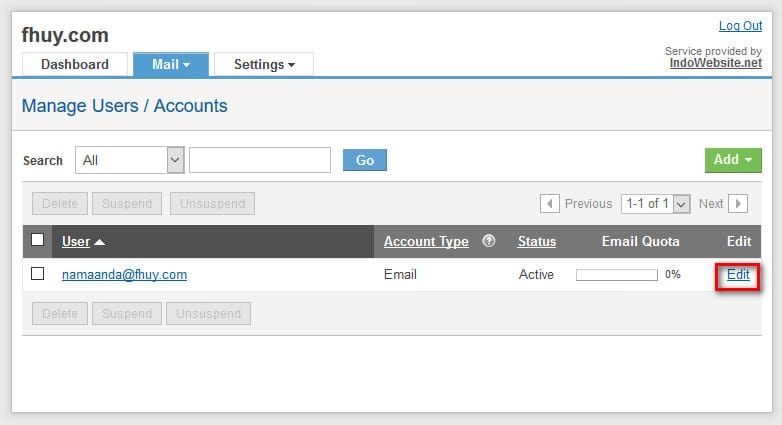Viewport: 782px width, 425px height.
Task: Click the Previous page arrow icon
Action: 550,204
